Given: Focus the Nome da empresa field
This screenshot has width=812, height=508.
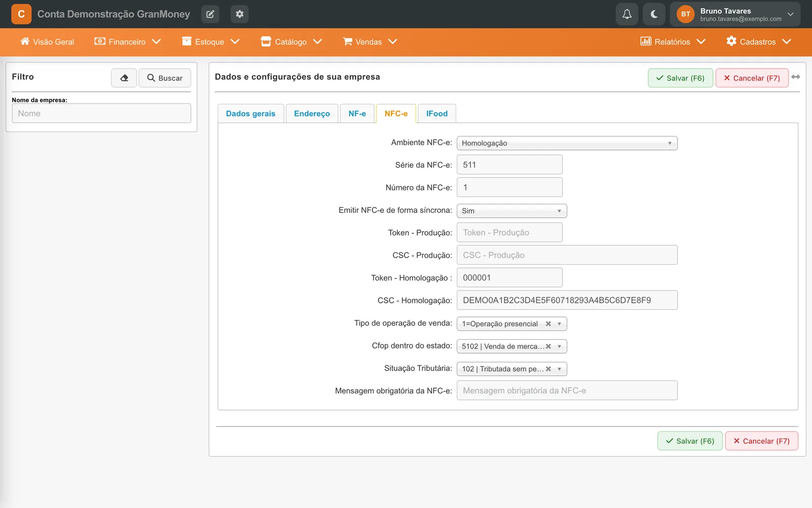Looking at the screenshot, I should (101, 113).
